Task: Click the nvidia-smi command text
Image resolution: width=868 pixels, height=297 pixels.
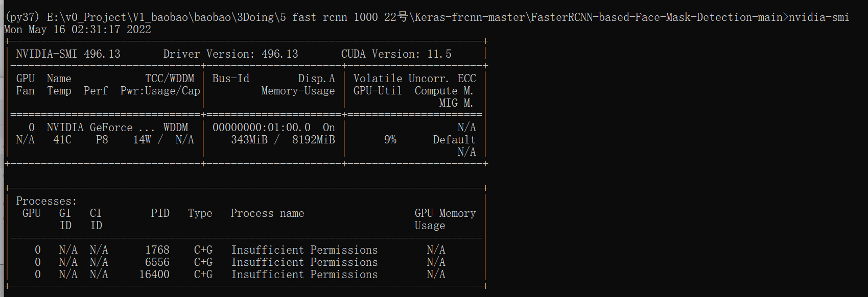Action: pyautogui.click(x=818, y=17)
